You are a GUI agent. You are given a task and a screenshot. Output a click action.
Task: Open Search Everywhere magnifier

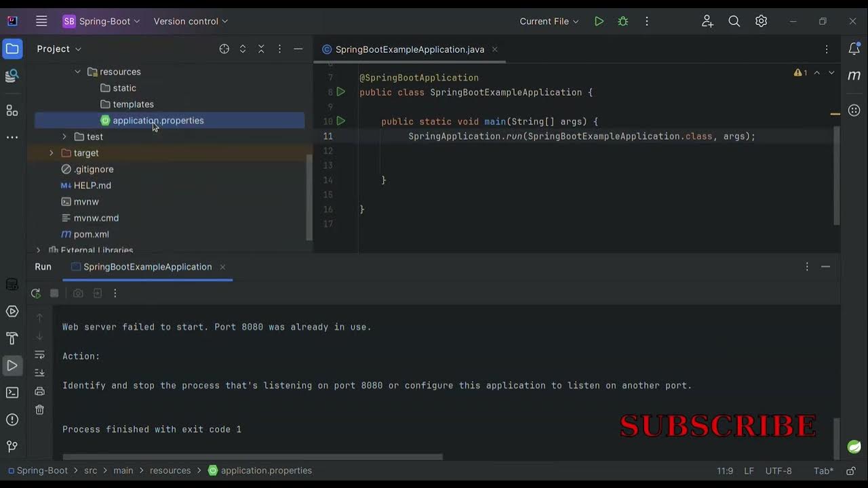[x=734, y=21]
